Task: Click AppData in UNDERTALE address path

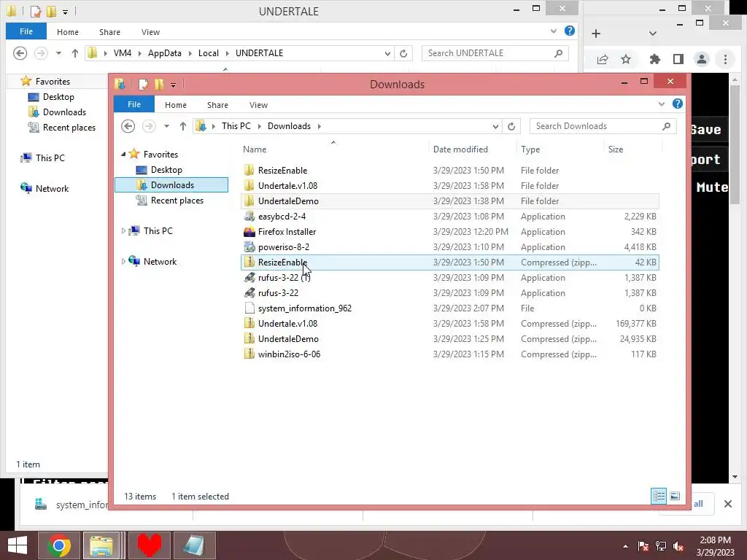Action: pyautogui.click(x=164, y=52)
